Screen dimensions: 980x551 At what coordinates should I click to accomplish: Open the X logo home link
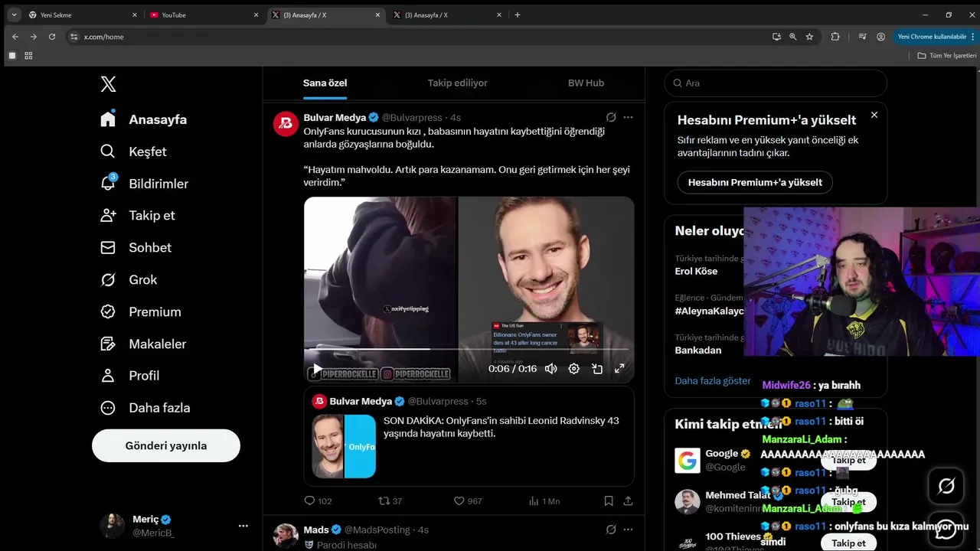tap(109, 84)
